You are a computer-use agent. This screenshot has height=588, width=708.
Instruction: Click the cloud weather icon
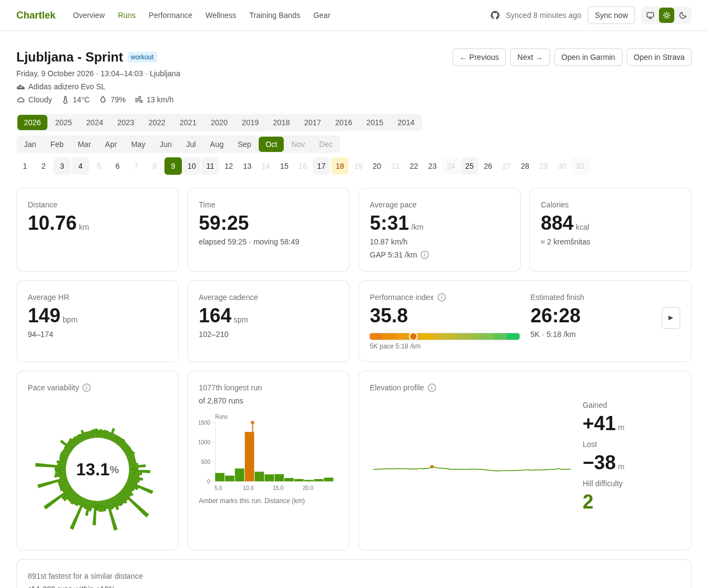21,100
